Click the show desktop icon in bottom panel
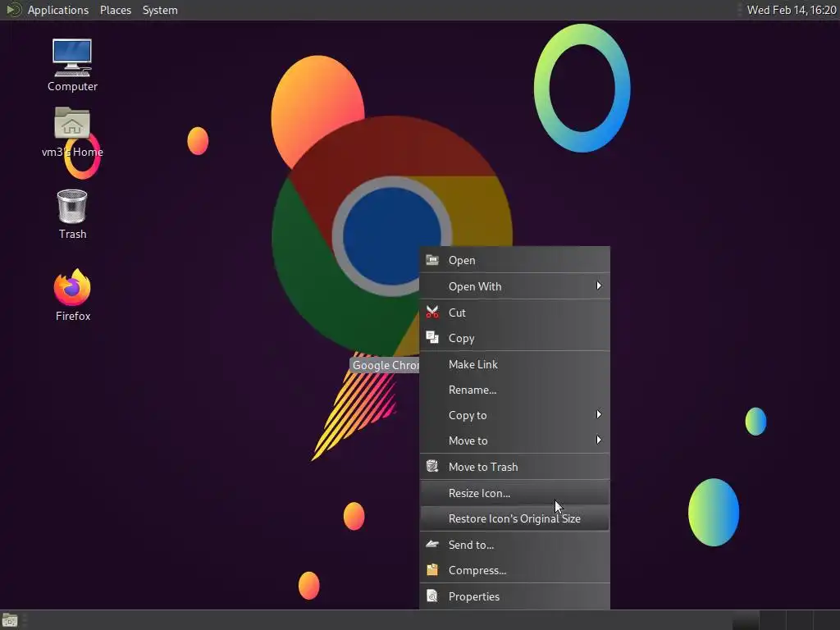Screen dimensions: 840x630 [x=10, y=620]
